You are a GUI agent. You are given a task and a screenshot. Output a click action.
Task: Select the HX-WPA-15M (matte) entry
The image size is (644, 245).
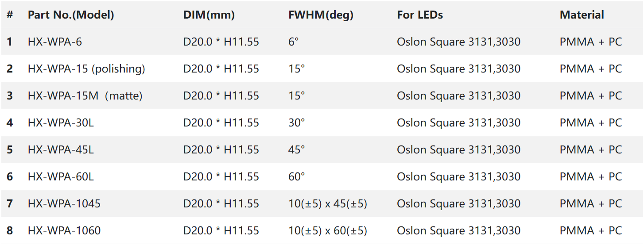85,96
